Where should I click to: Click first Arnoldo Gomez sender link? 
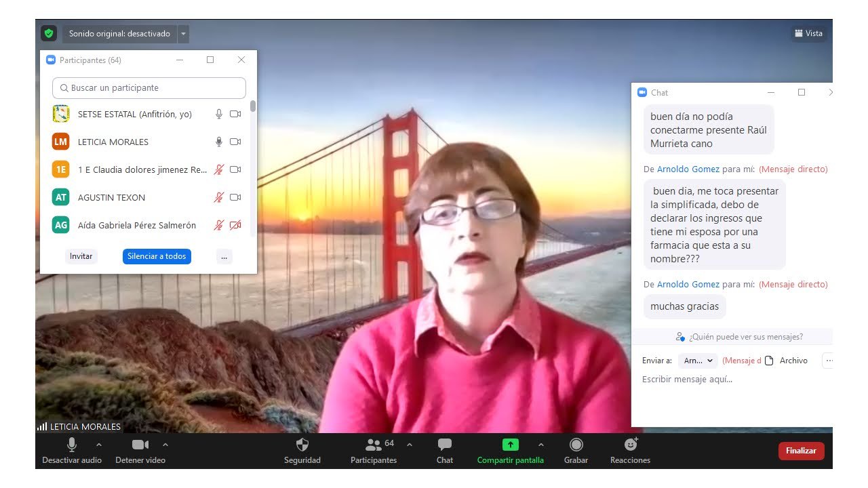click(688, 169)
